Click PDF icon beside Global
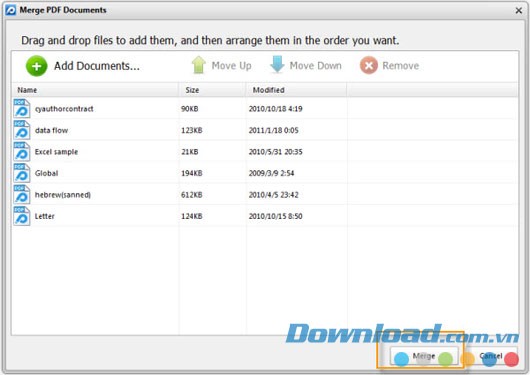Image resolution: width=530 pixels, height=375 pixels. coord(22,173)
